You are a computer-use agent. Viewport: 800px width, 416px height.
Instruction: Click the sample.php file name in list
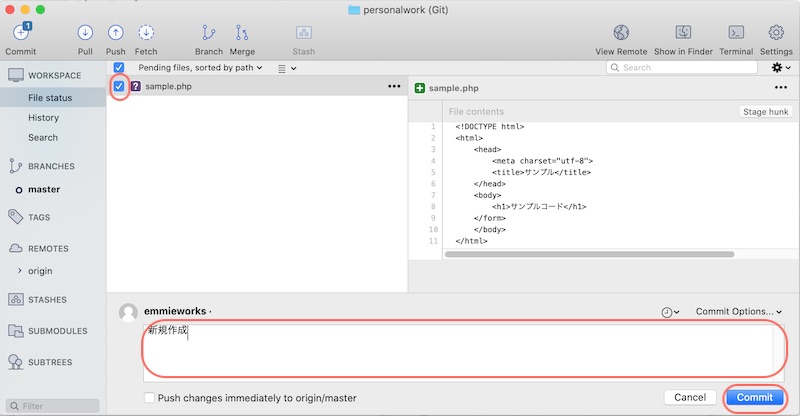pos(168,86)
